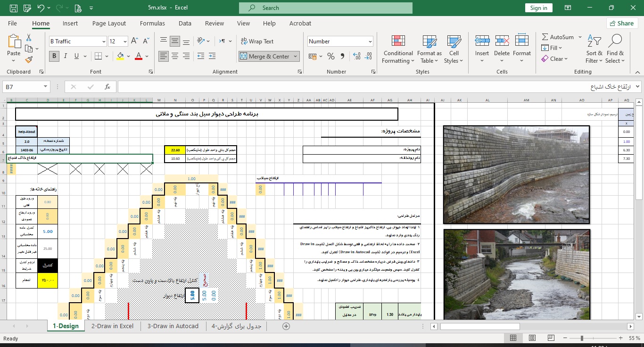The width and height of the screenshot is (644, 347).
Task: Click the Percent Style icon
Action: (331, 56)
